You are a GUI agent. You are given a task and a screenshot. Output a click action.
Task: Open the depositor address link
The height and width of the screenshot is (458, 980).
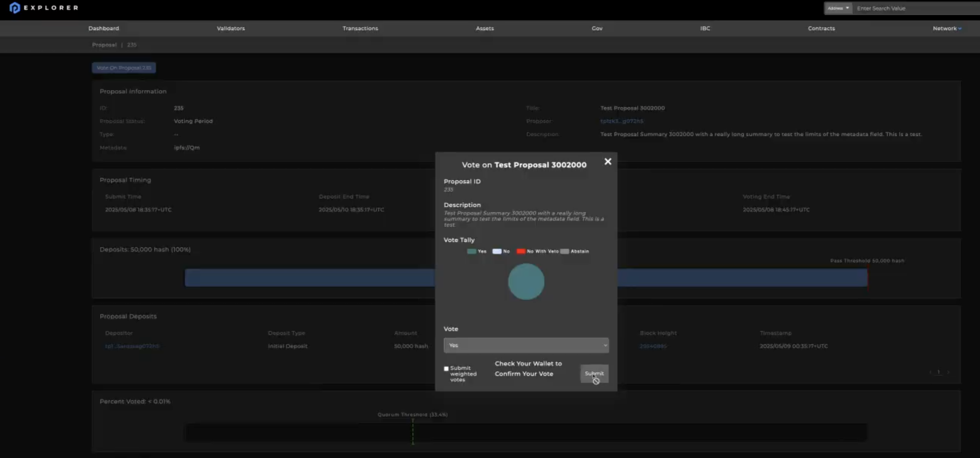[132, 346]
